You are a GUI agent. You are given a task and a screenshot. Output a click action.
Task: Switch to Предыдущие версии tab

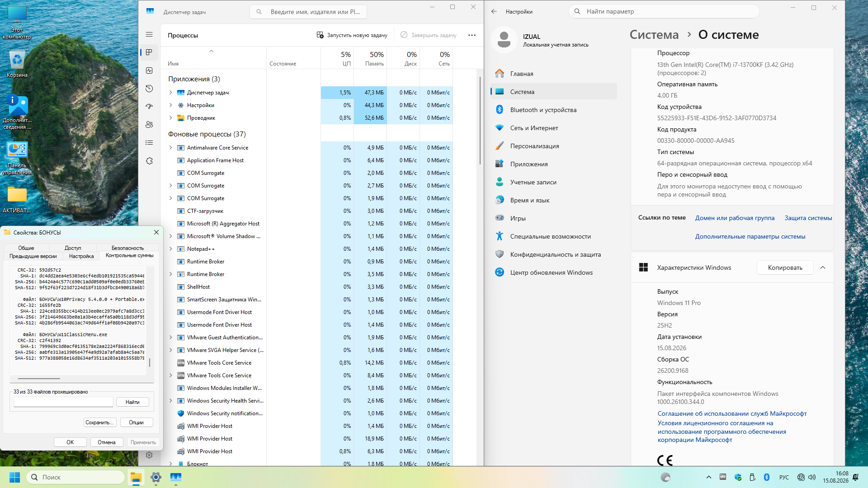tap(33, 256)
